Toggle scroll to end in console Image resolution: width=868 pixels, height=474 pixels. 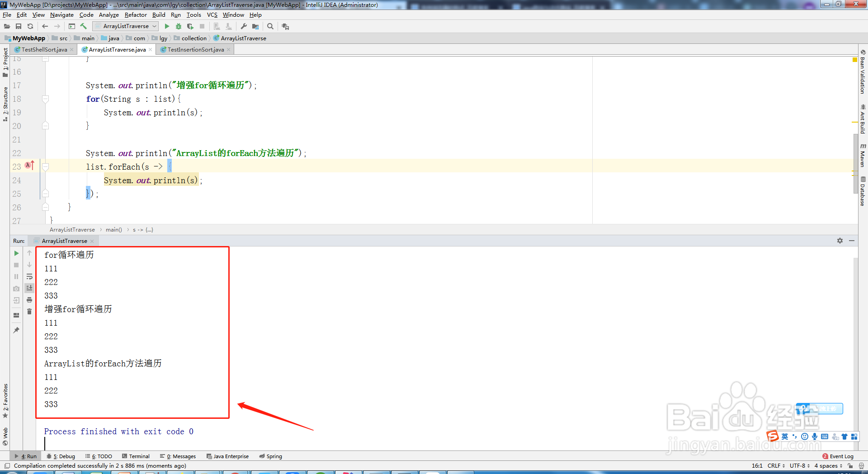[x=29, y=288]
